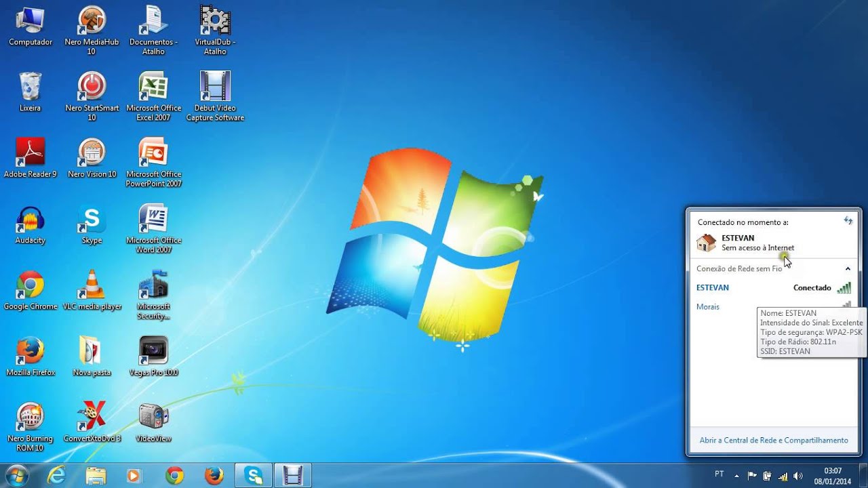Select Microsoft Office Excel 2007 shortcut

(x=153, y=96)
